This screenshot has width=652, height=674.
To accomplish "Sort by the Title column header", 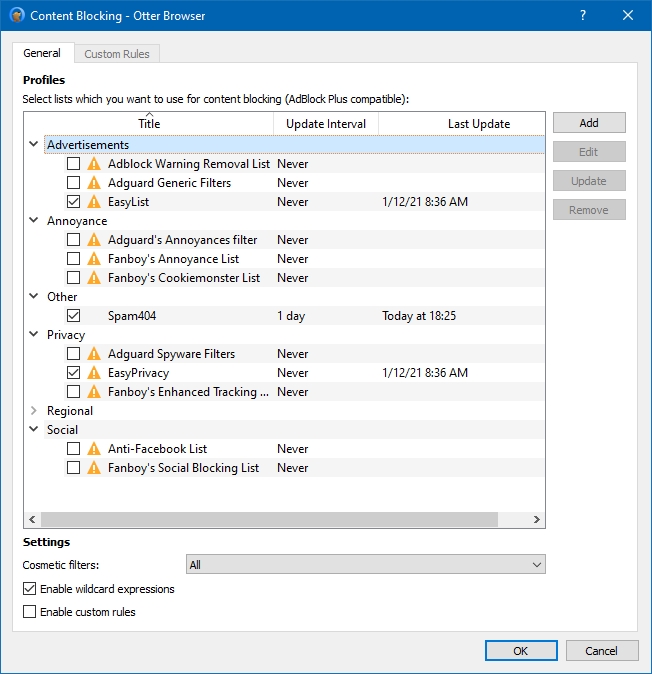I will (x=149, y=124).
